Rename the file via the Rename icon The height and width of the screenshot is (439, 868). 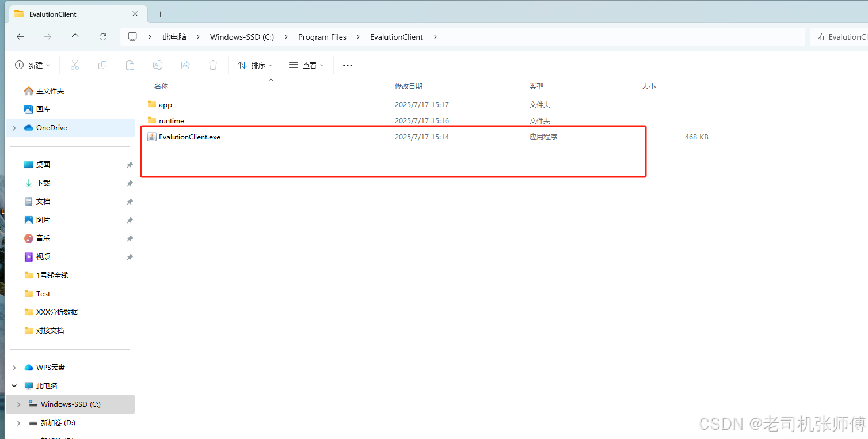pyautogui.click(x=157, y=65)
